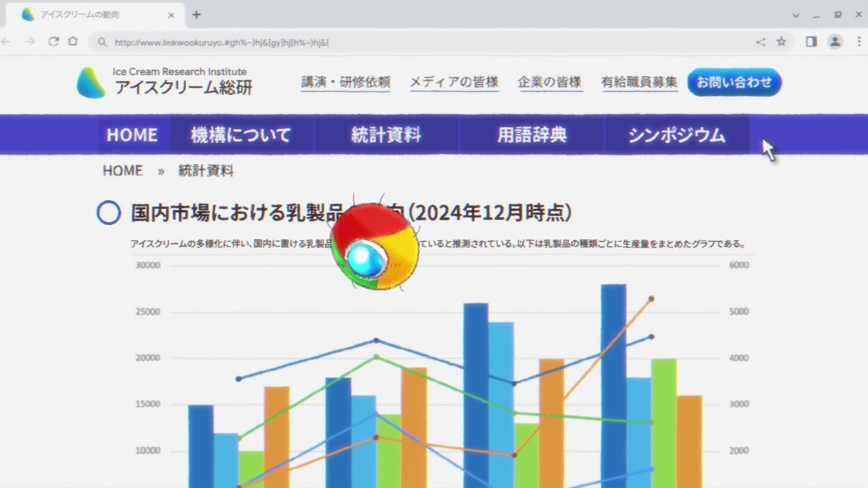Image resolution: width=868 pixels, height=488 pixels.
Task: Open the 講演・研修依頼 link
Action: pyautogui.click(x=346, y=82)
